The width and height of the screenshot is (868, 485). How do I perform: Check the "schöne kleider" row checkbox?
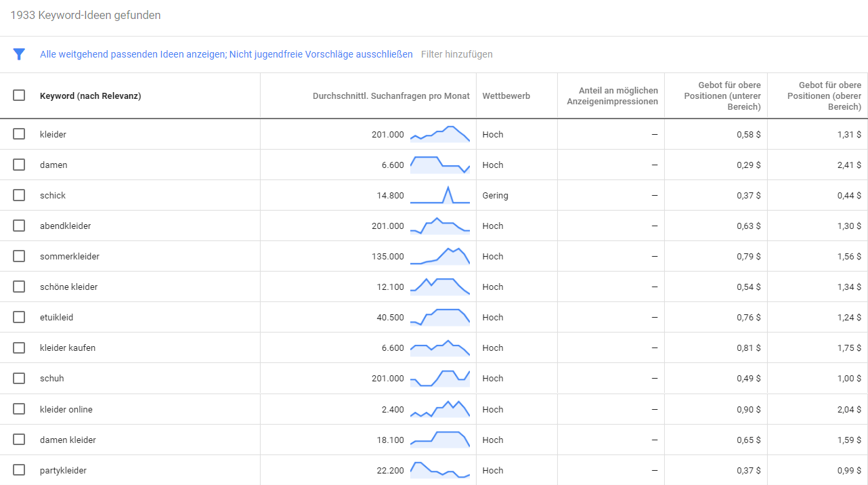point(19,286)
